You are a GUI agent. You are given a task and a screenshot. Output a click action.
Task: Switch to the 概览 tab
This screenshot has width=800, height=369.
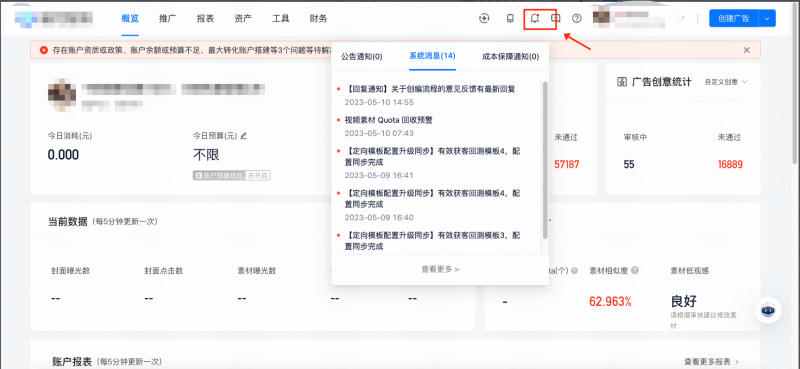click(130, 19)
